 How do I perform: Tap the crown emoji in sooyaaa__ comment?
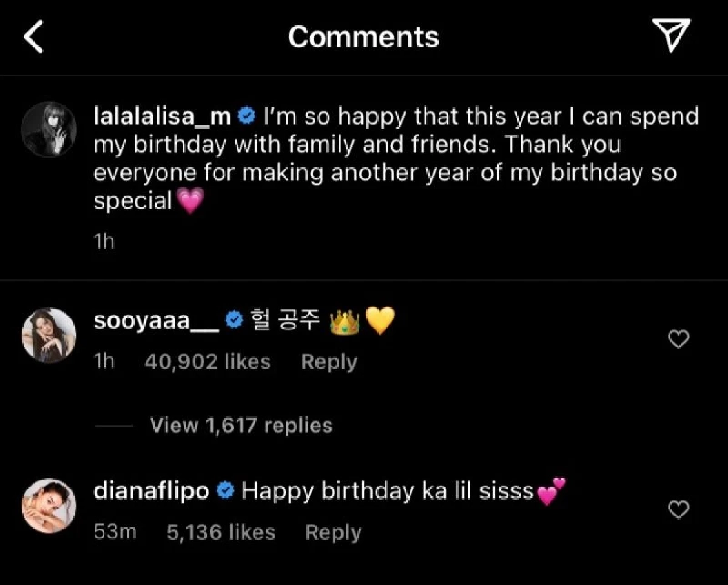[x=344, y=322]
